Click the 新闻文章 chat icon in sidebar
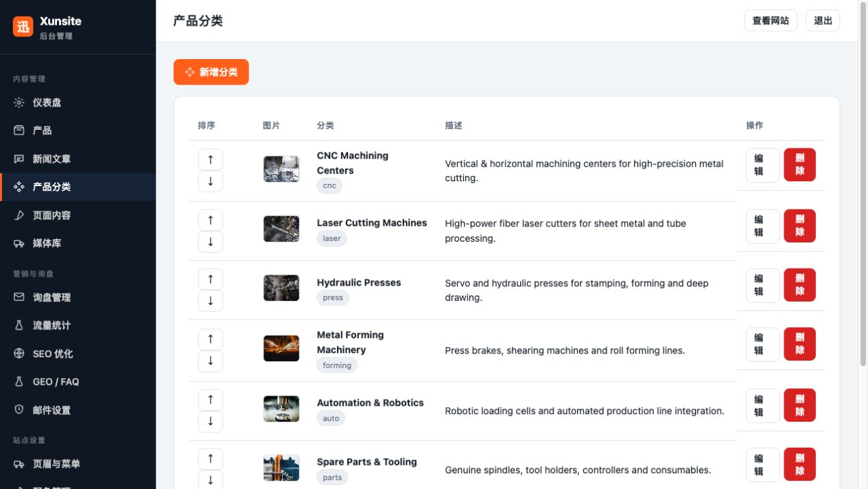 19,159
